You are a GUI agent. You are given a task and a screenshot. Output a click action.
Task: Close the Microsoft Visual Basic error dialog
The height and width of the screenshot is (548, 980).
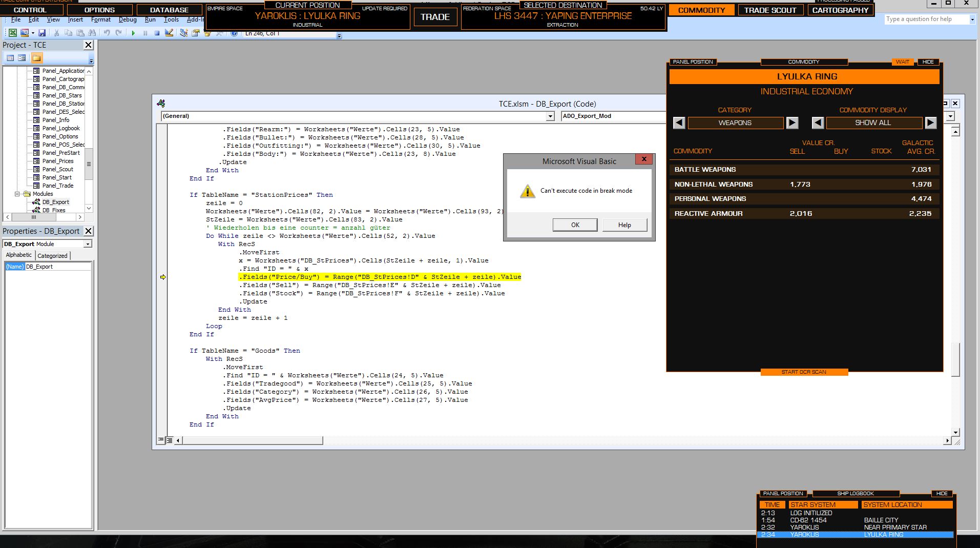[x=643, y=159]
